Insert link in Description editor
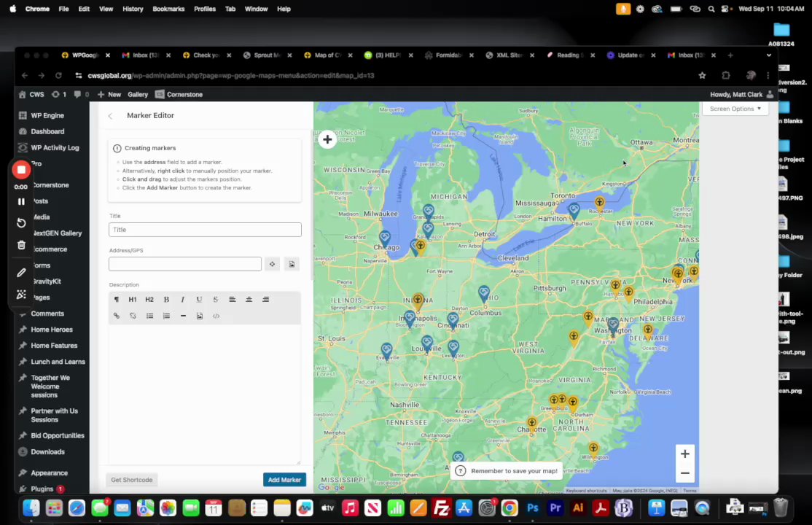 tap(117, 316)
